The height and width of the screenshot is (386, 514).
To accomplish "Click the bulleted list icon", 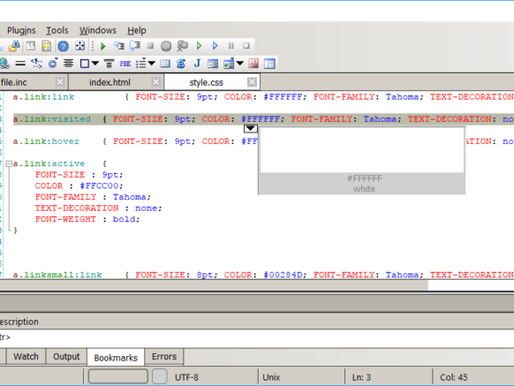I will [x=141, y=63].
